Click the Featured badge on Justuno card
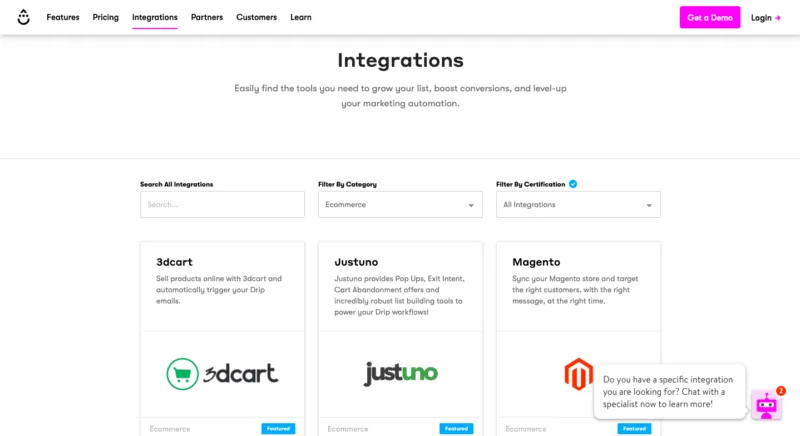 click(456, 429)
